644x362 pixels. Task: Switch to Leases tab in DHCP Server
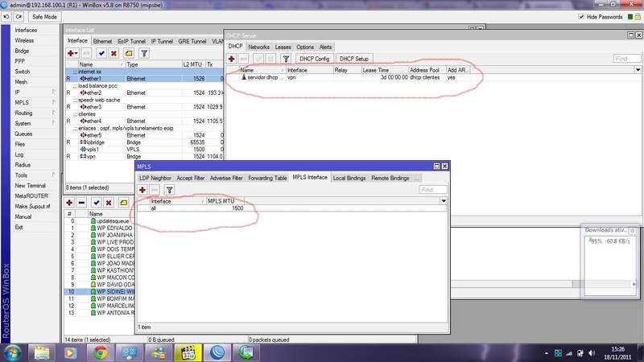[x=283, y=47]
